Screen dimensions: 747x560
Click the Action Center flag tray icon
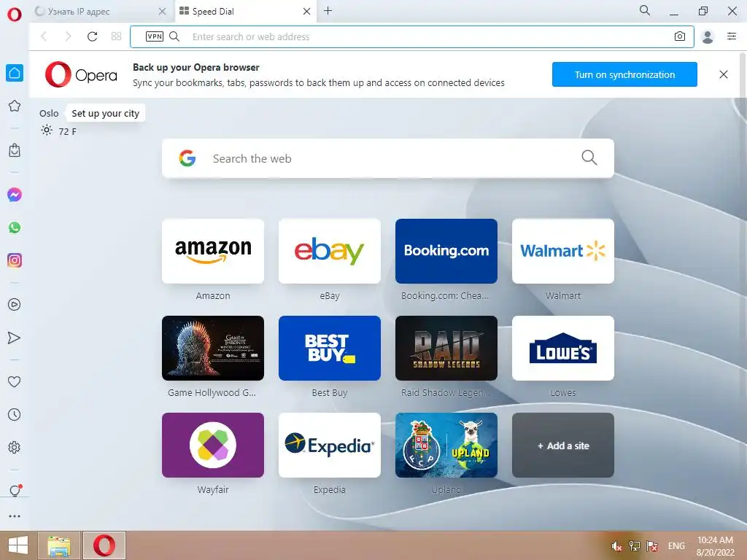652,546
